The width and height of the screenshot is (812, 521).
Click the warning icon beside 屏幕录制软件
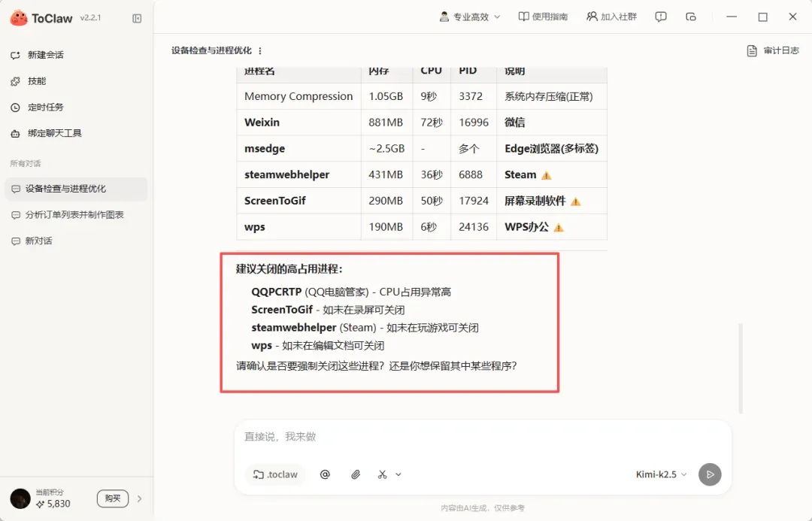click(575, 201)
